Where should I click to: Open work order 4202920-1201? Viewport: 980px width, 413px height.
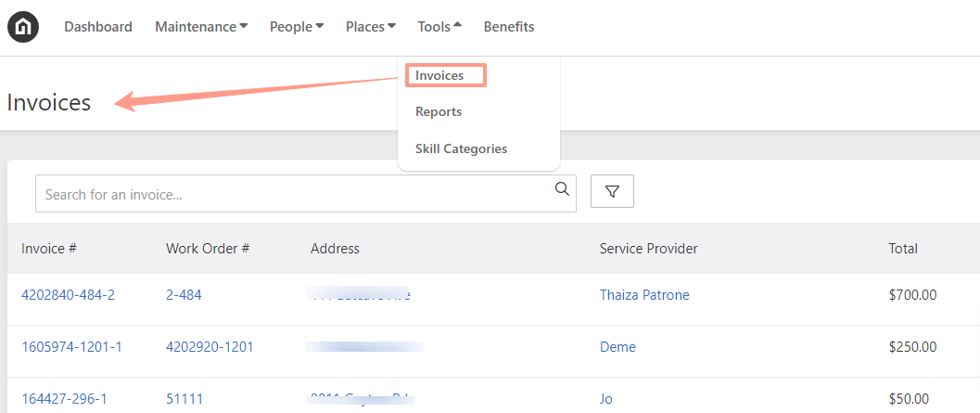(x=210, y=347)
